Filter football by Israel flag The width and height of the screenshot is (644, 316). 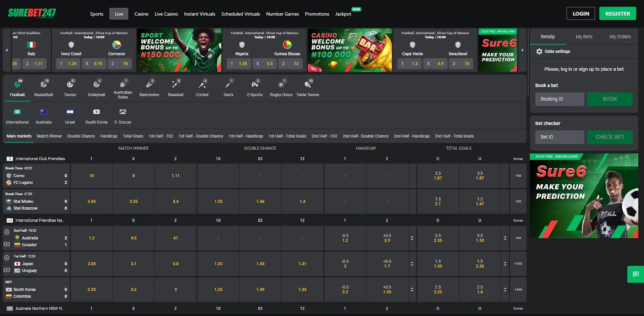(x=70, y=112)
